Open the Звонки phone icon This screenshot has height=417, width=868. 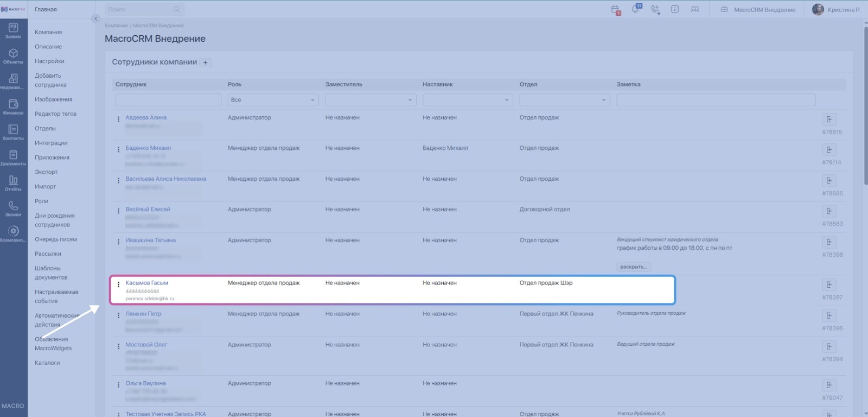click(x=13, y=208)
